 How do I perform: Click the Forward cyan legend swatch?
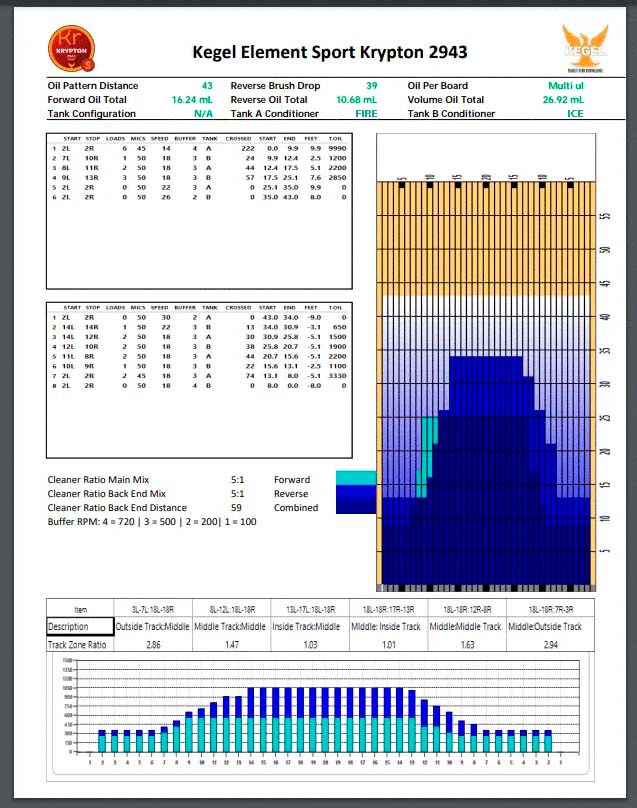point(356,478)
